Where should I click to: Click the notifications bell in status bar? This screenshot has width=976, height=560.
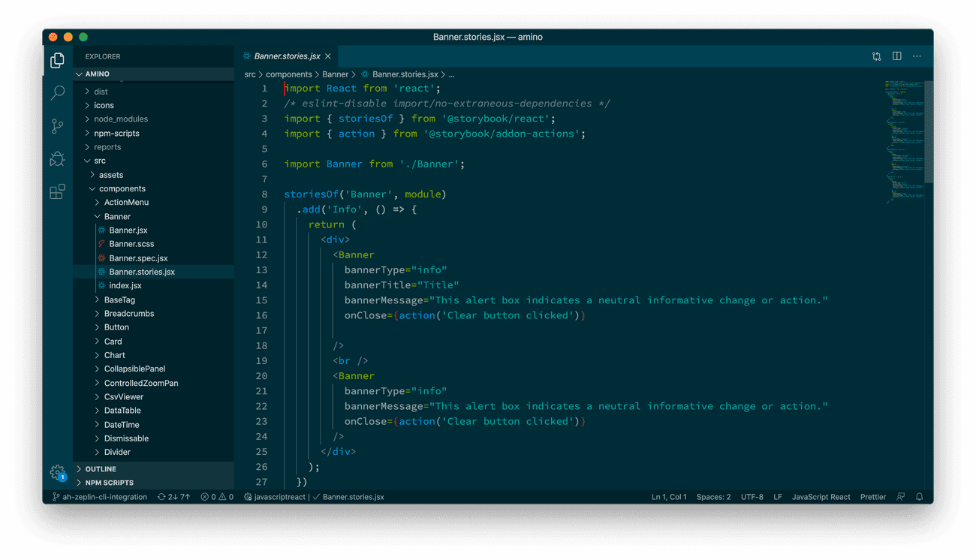pyautogui.click(x=919, y=497)
